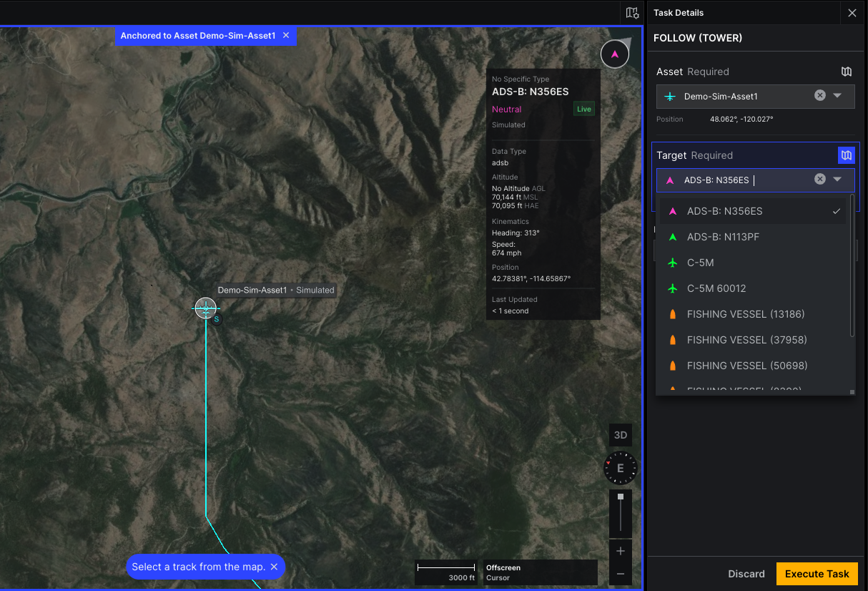Screen dimensions: 868x591
Task: Clear the Demo-Sim-Asset1 asset selection
Action: 820,96
